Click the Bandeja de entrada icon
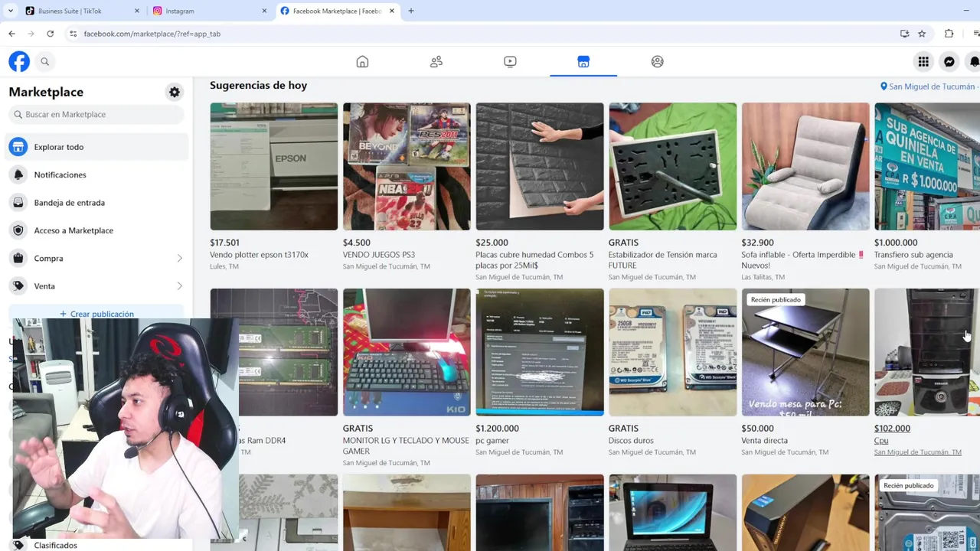Screen dimensions: 980x551 coord(18,203)
